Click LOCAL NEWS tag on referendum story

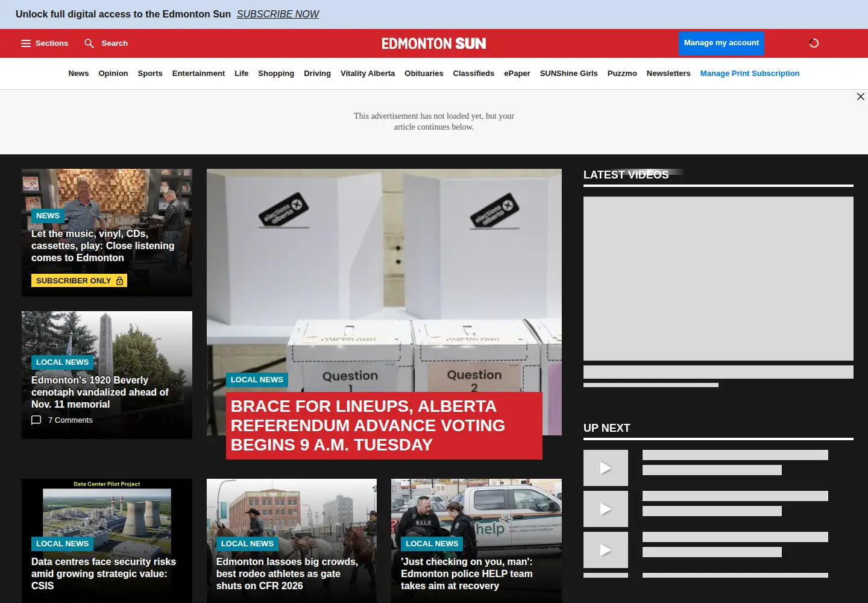(x=257, y=380)
